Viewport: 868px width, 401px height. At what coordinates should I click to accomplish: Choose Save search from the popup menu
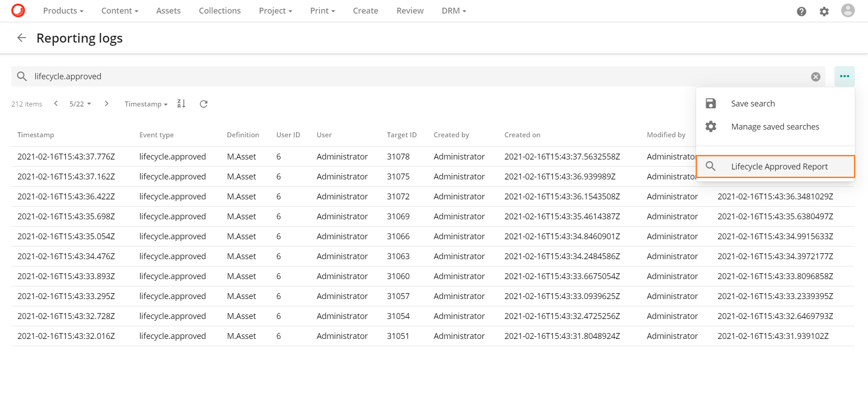[x=775, y=103]
